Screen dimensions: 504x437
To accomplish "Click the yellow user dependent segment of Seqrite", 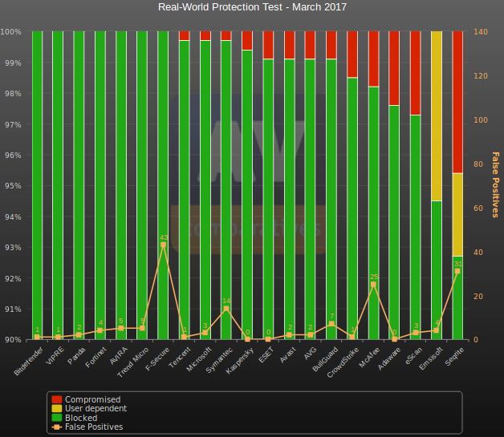I will [457, 215].
